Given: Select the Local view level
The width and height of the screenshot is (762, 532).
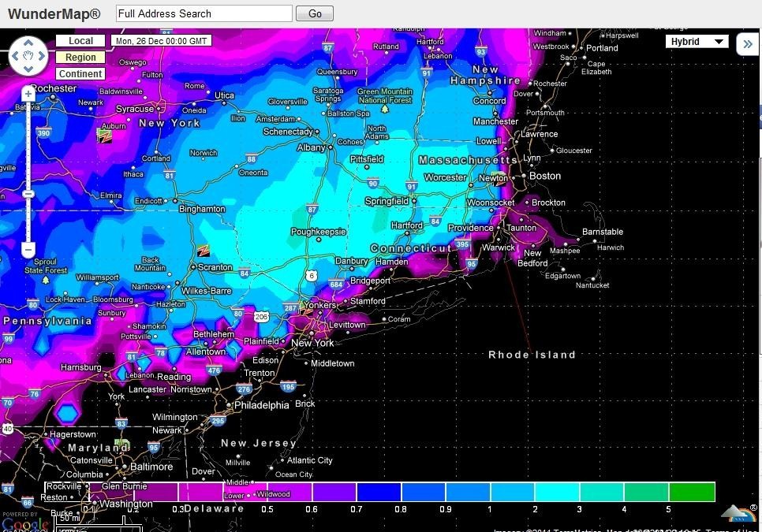Looking at the screenshot, I should [x=80, y=41].
